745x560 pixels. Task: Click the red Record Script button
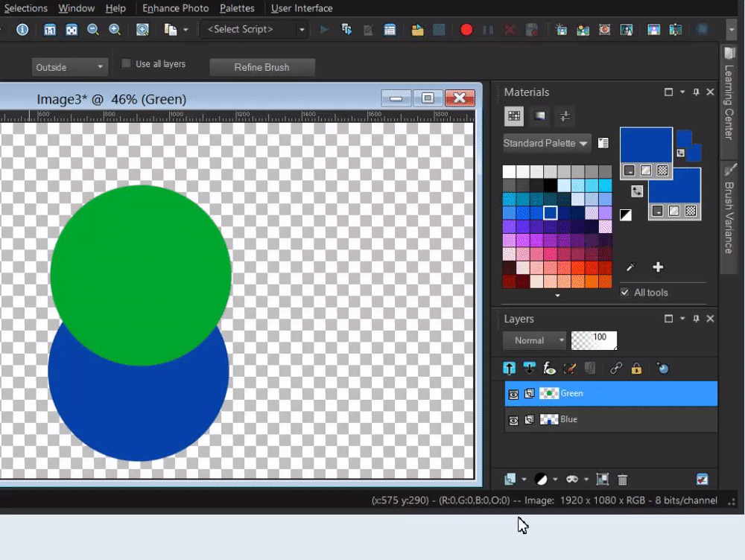(x=466, y=30)
